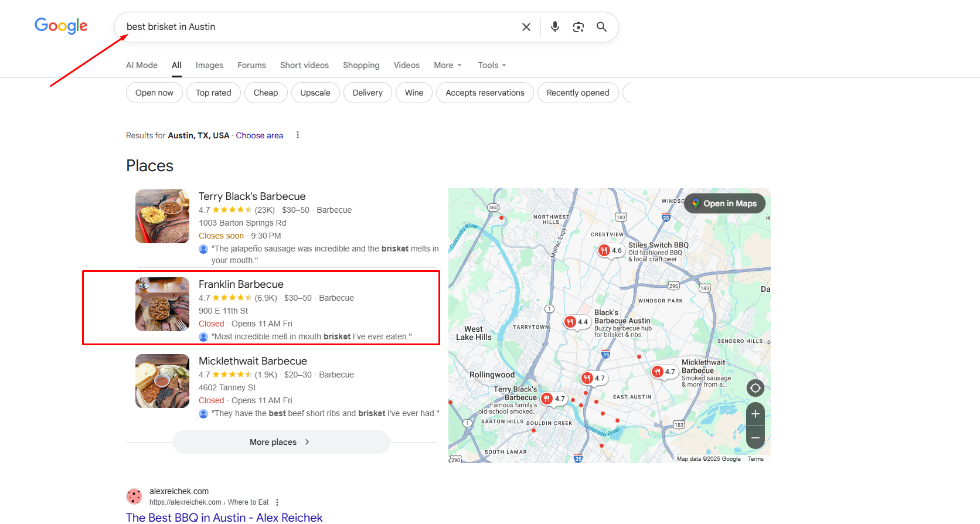Switch to the AI Mode tab
980x524 pixels.
(142, 65)
